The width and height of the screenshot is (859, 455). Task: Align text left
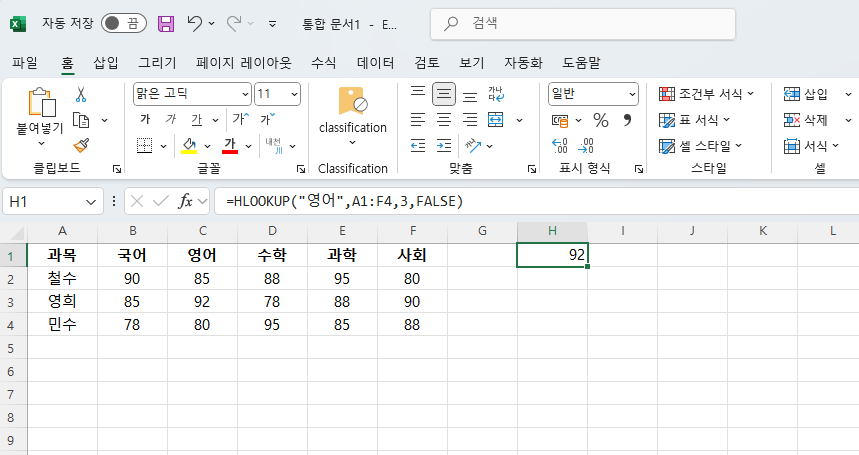(x=418, y=120)
